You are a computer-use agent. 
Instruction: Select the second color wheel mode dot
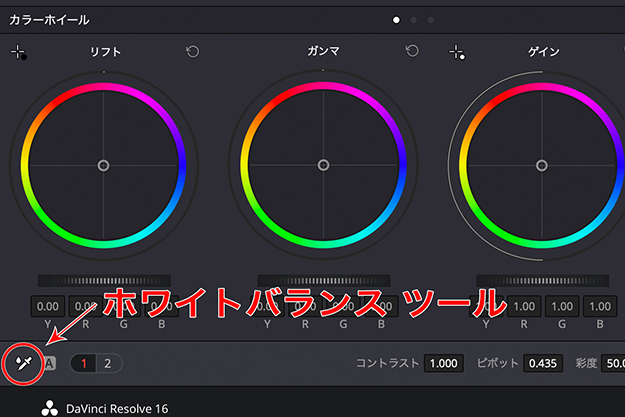point(414,19)
